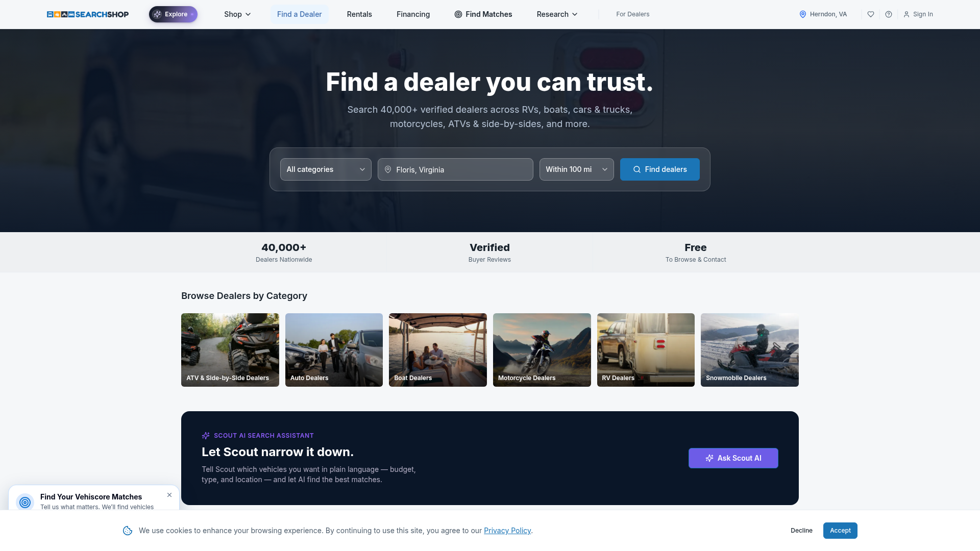Open the Financing page
This screenshot has width=980, height=551.
pyautogui.click(x=413, y=14)
